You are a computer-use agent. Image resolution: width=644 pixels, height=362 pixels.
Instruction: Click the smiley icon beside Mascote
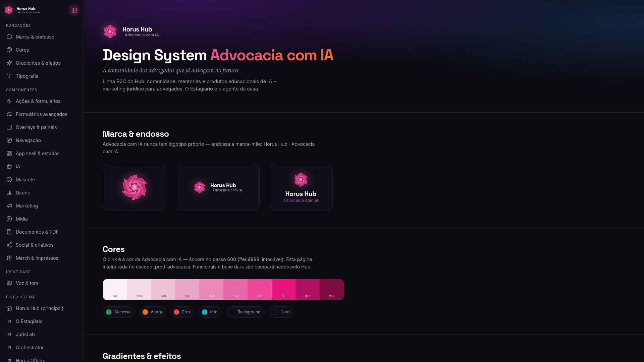(x=9, y=180)
